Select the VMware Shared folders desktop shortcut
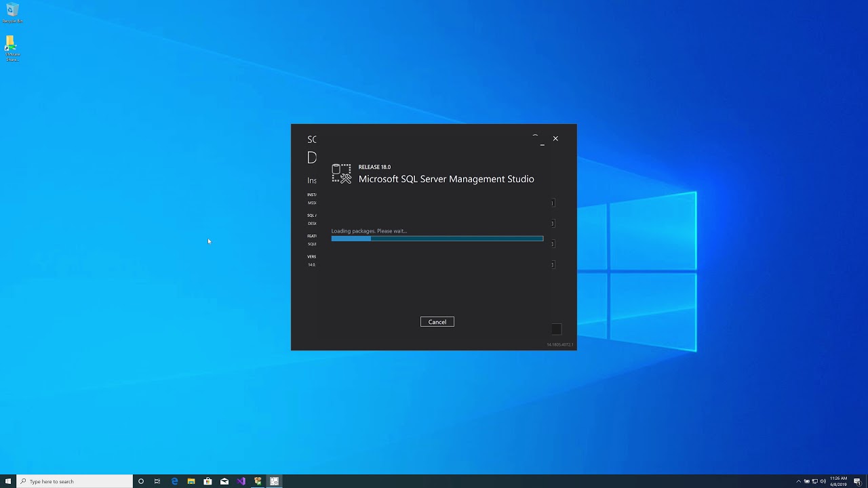The image size is (868, 488). pos(12,49)
